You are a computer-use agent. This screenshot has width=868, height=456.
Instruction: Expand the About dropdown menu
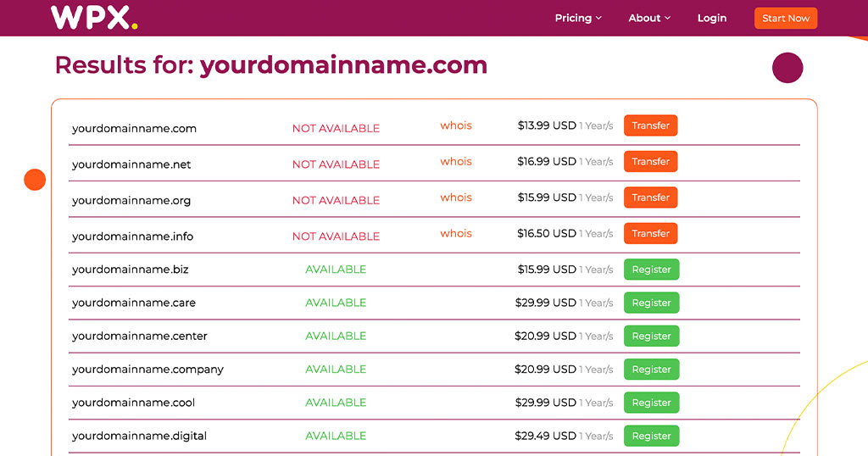click(x=649, y=18)
